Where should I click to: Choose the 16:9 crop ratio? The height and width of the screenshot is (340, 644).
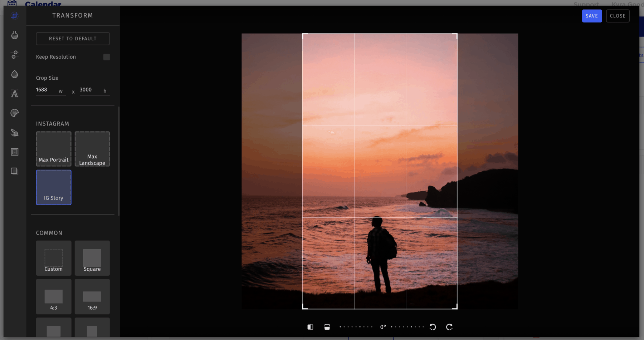92,297
